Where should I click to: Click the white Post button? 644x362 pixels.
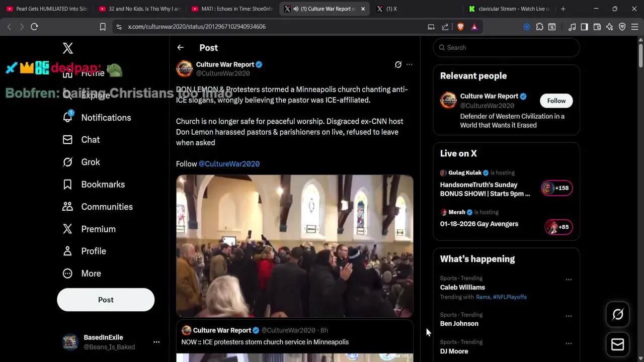tap(106, 300)
